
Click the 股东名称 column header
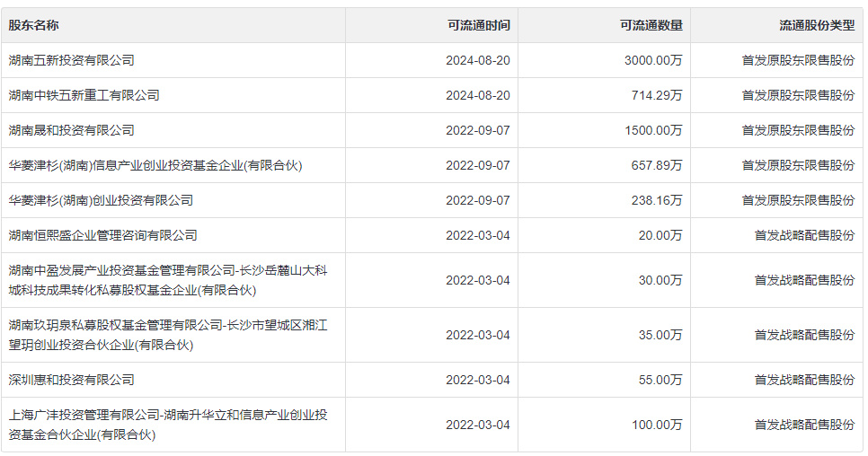pos(34,25)
